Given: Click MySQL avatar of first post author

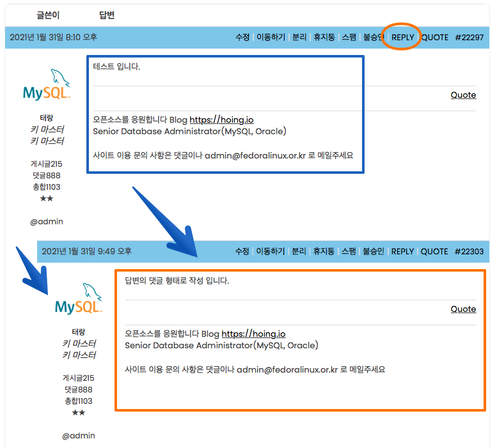Looking at the screenshot, I should point(46,84).
